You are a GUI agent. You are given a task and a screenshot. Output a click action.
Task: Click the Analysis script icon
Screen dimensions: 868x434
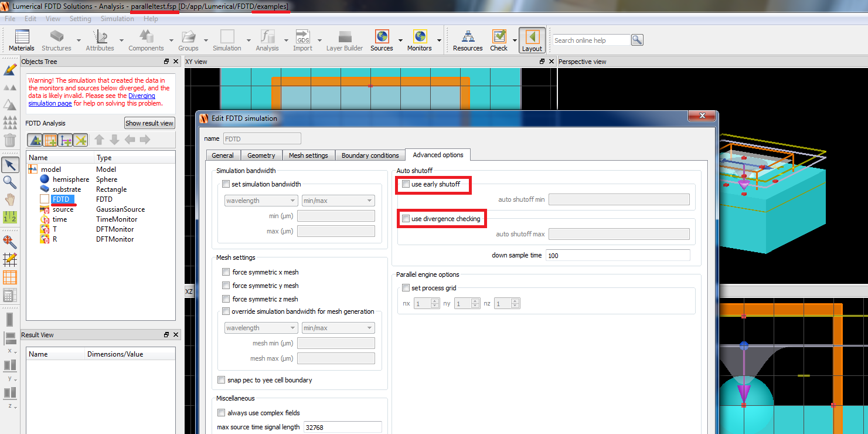coord(267,37)
